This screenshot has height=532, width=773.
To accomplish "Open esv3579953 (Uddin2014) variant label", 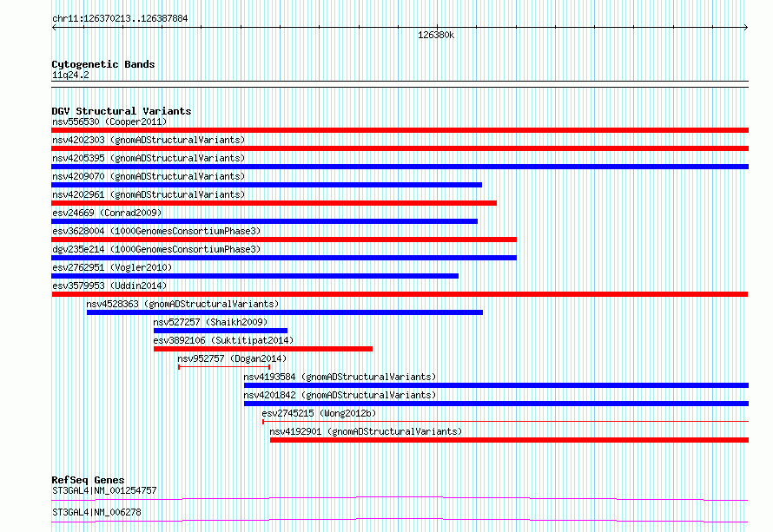I will (109, 286).
